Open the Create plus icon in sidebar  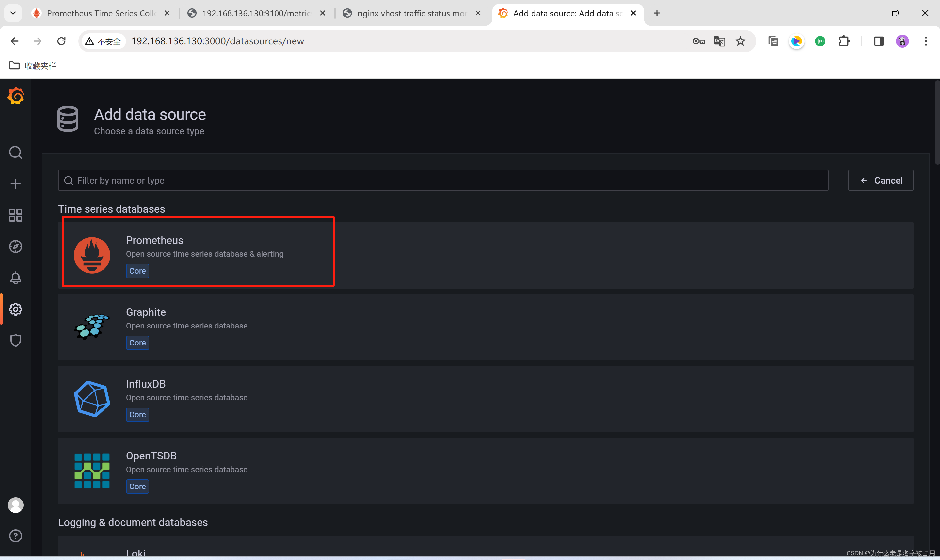tap(15, 184)
